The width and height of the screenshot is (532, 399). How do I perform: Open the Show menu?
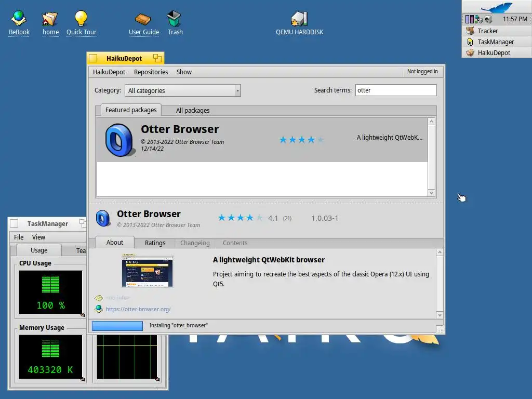coord(184,72)
